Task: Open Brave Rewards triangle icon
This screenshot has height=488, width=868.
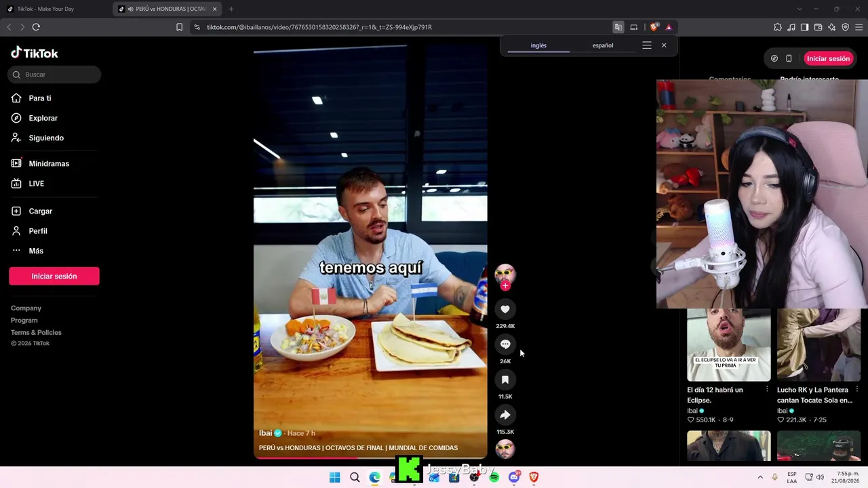Action: point(669,27)
